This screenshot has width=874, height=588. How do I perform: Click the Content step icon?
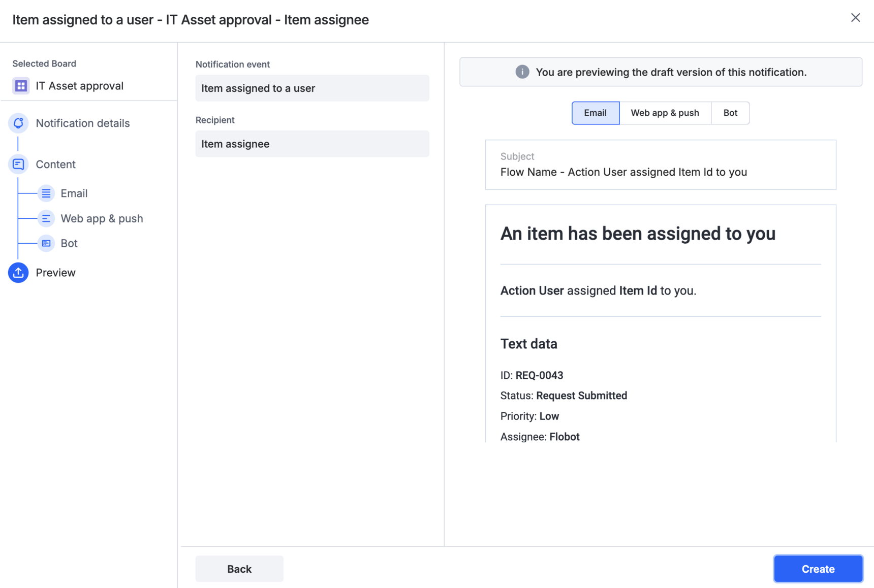point(18,164)
